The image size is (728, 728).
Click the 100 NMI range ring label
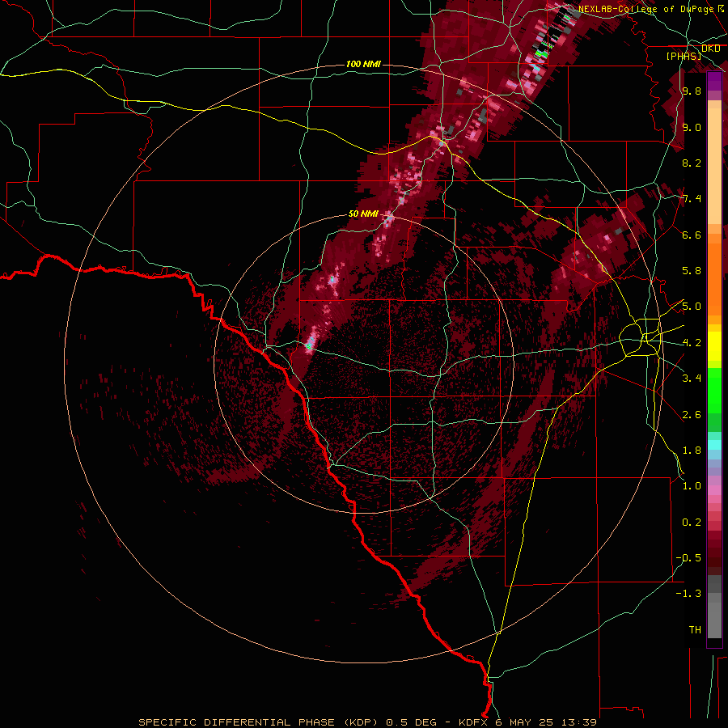click(x=363, y=64)
